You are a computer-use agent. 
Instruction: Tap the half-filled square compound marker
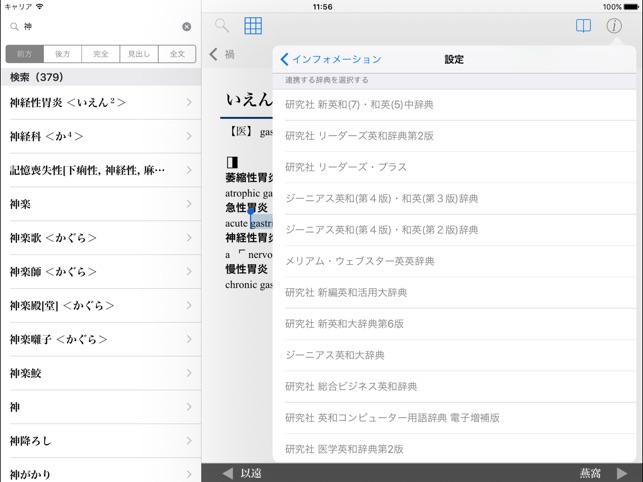(x=232, y=162)
